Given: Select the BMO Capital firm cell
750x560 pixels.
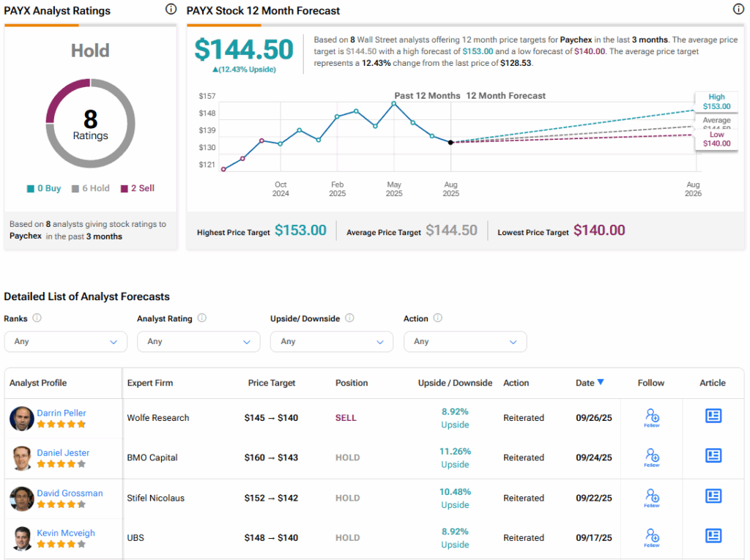Looking at the screenshot, I should (152, 458).
